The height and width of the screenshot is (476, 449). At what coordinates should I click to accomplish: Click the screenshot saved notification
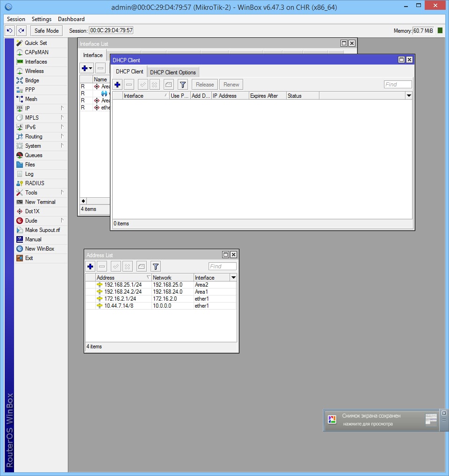coord(381,420)
